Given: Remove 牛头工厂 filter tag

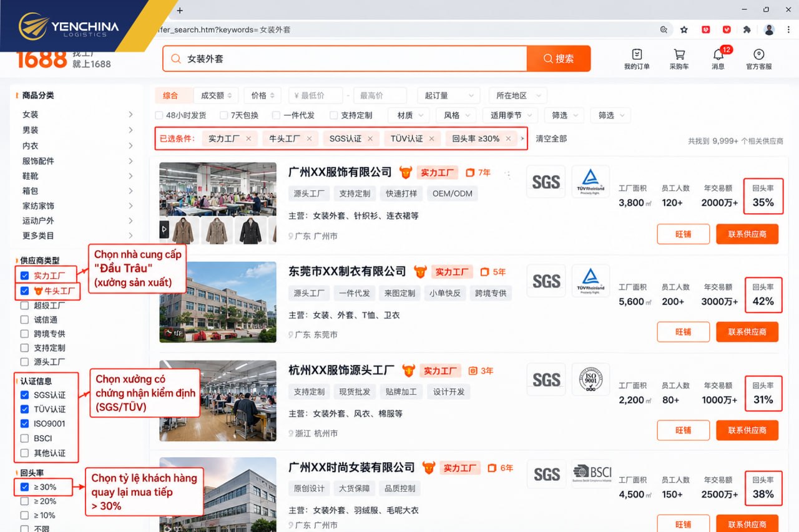Looking at the screenshot, I should tap(309, 138).
